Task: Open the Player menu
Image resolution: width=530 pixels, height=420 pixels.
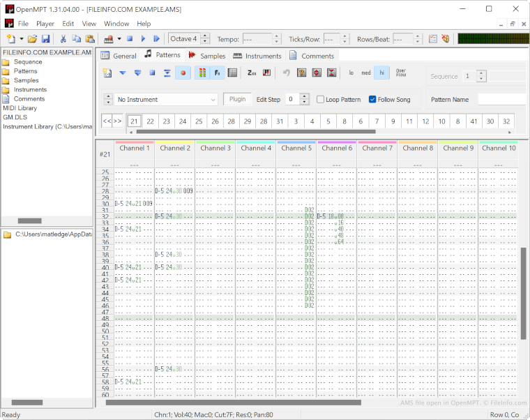Action: (x=45, y=24)
